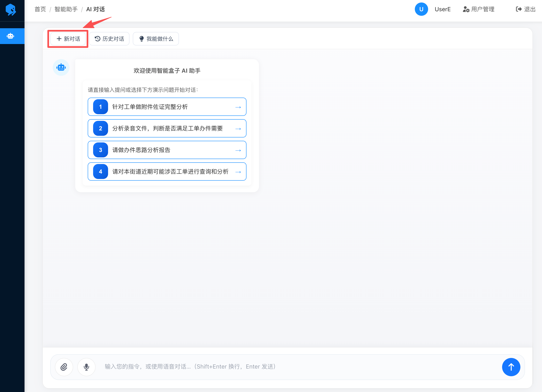Open the robot assistant sidebar item

pyautogui.click(x=12, y=36)
